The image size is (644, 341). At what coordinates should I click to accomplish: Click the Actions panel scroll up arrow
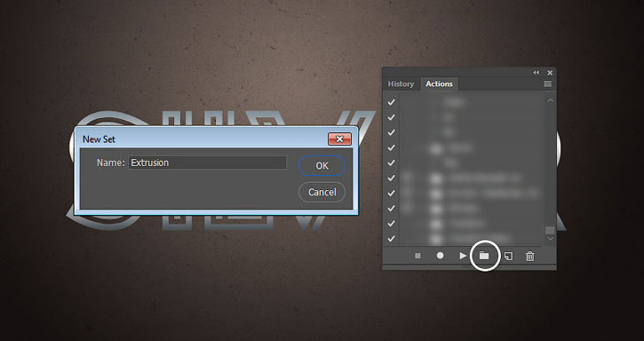(x=550, y=100)
